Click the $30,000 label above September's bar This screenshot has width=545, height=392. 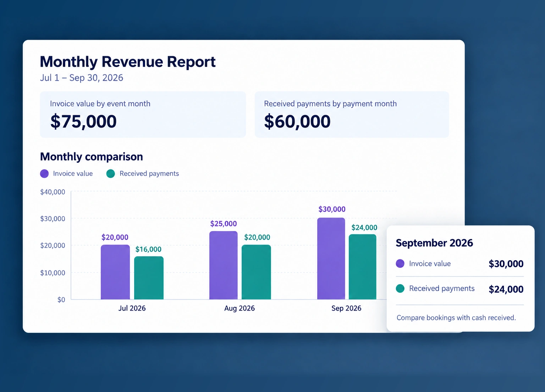(x=332, y=209)
